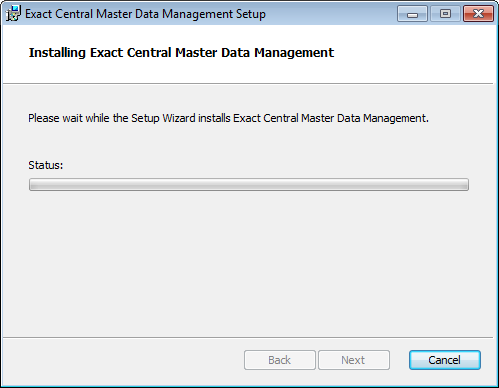
Task: Click the right end of the status progress bar
Action: click(465, 184)
